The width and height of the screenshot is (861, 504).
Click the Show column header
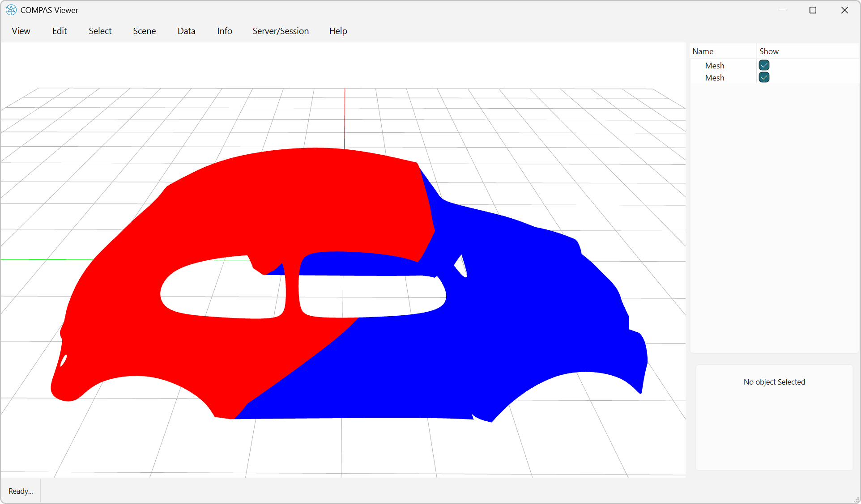pos(768,51)
